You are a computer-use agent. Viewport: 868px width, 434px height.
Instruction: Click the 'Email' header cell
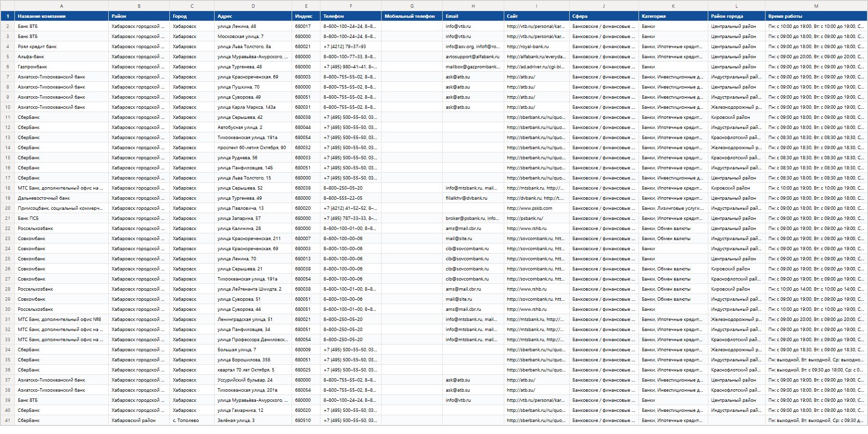tap(473, 16)
